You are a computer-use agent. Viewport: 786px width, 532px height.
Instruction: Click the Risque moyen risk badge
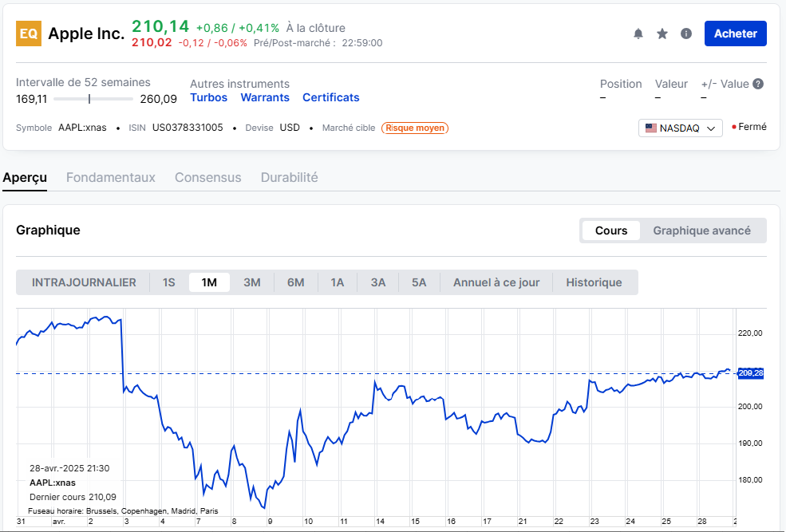(415, 128)
